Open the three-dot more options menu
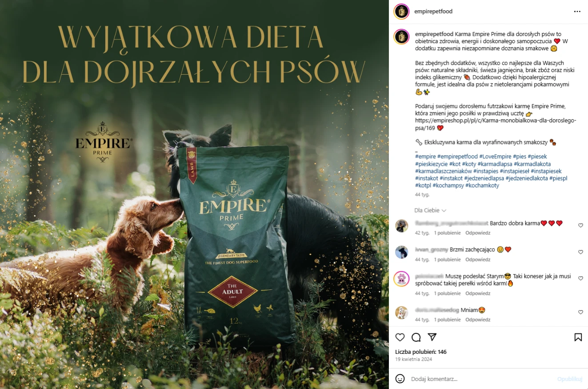The height and width of the screenshot is (389, 588). [x=577, y=12]
